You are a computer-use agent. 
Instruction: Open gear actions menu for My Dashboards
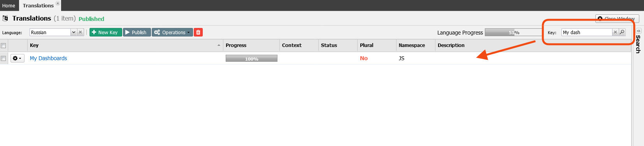(17, 58)
